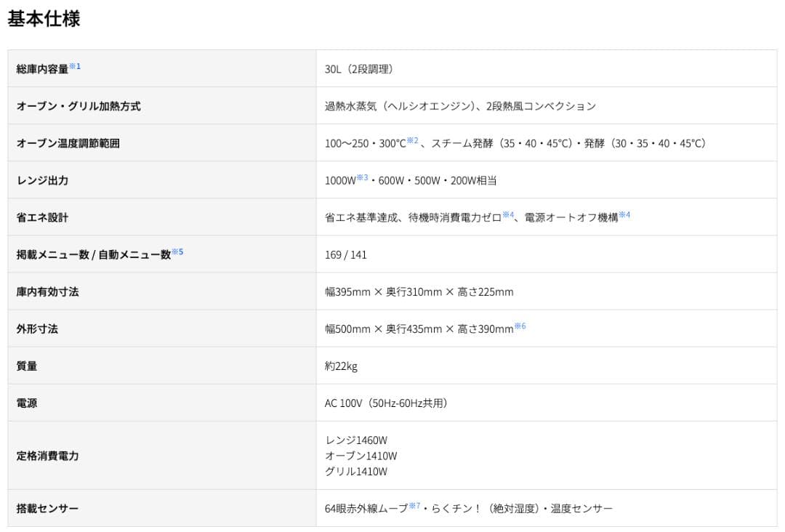Click the 省エネ設計 row label
This screenshot has width=785, height=532.
click(42, 217)
